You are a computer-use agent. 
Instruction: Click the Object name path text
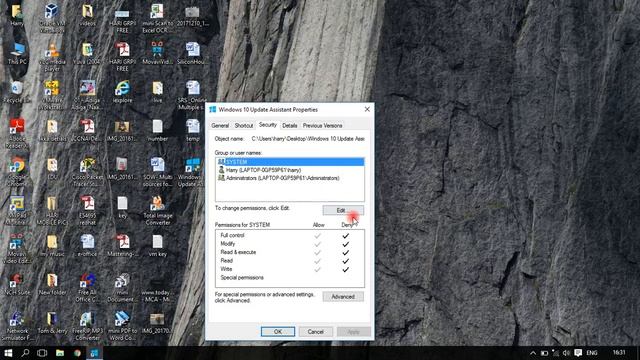click(x=308, y=139)
